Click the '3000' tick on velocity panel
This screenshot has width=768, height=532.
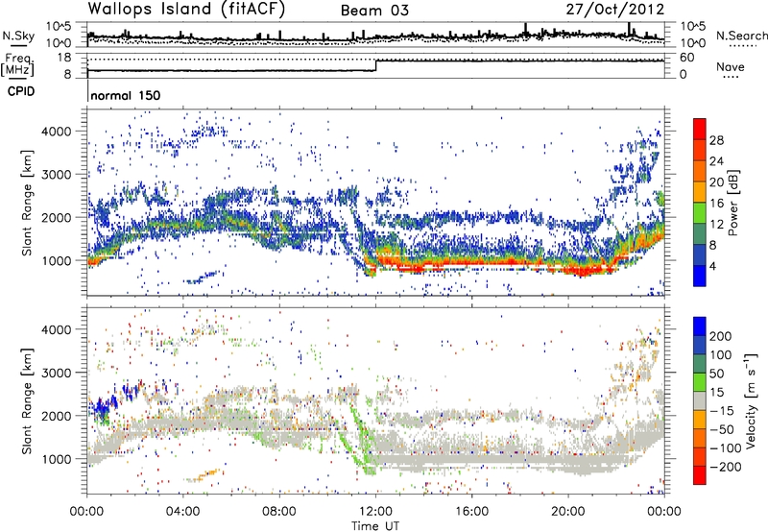(x=56, y=373)
